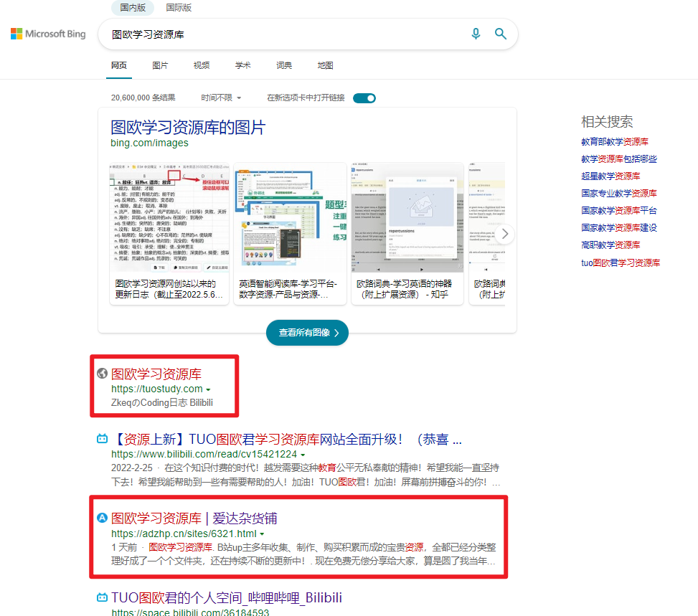Open thumbnail 欧路词典-学习英语的神器
The width and height of the screenshot is (698, 616).
[407, 234]
